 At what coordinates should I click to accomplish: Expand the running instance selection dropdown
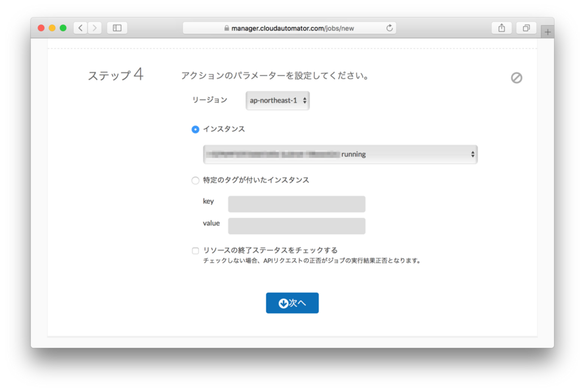[x=340, y=154]
